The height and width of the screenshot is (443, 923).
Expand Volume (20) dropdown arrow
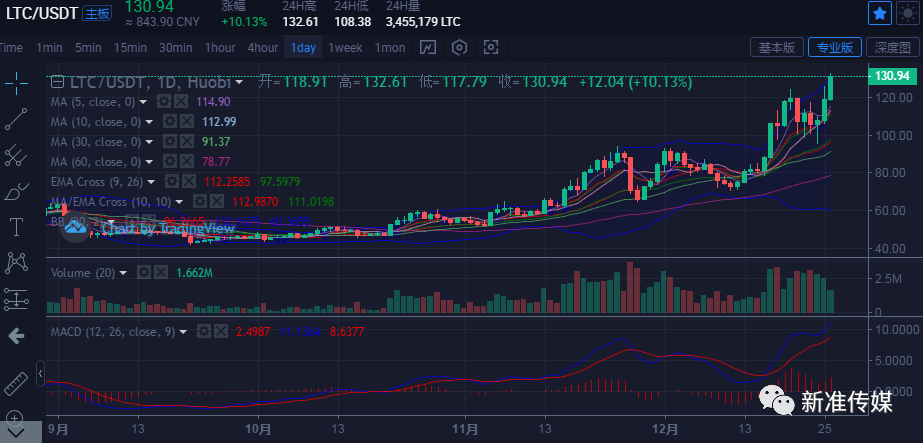[x=123, y=273]
